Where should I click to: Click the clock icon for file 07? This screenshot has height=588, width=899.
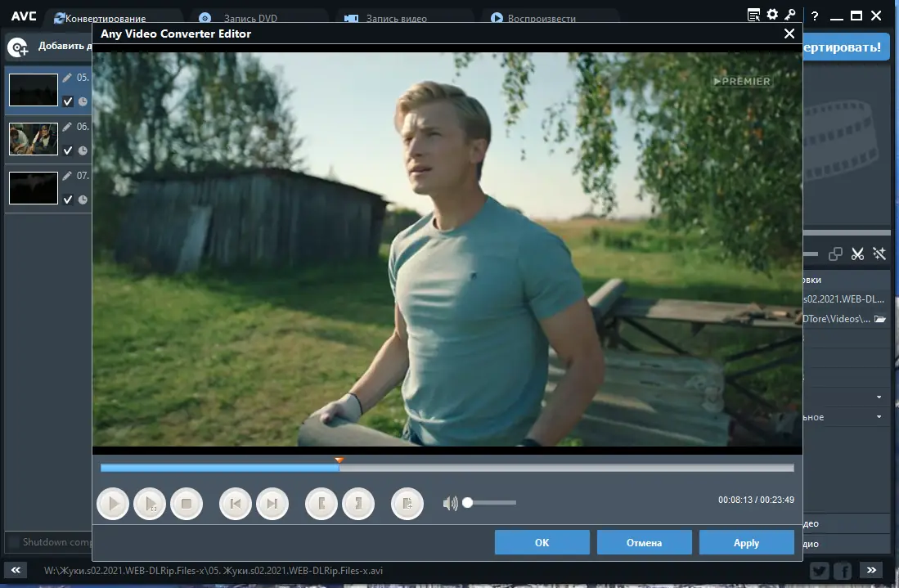point(83,200)
